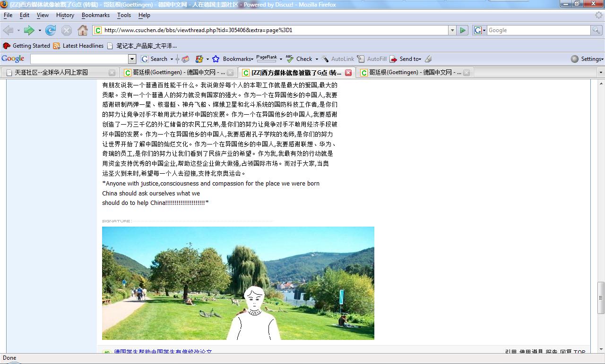Reload the current page
The image size is (605, 364).
pyautogui.click(x=51, y=30)
